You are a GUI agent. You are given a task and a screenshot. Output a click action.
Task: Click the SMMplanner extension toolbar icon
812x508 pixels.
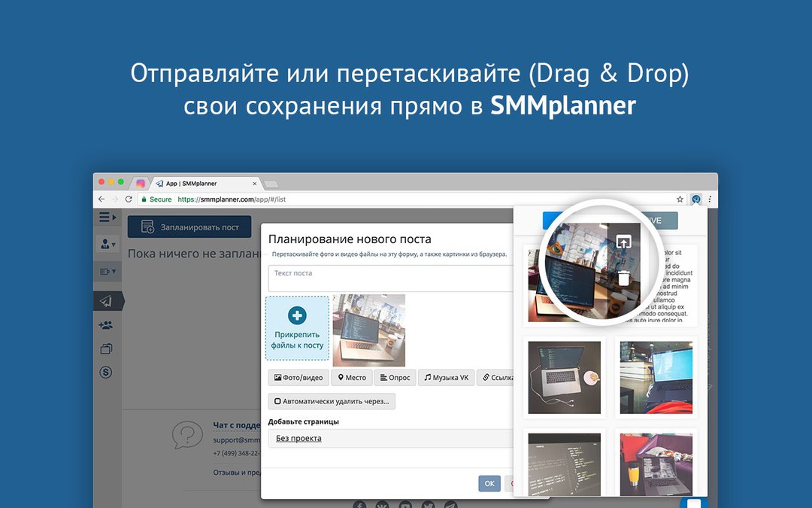(x=696, y=199)
